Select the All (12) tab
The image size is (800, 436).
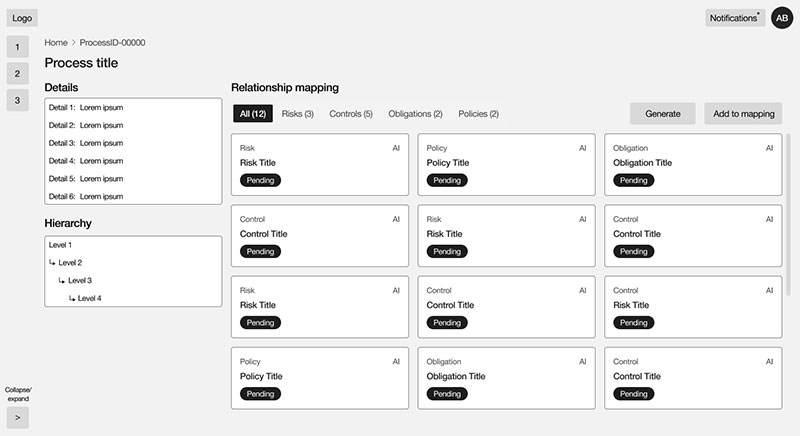pos(253,114)
